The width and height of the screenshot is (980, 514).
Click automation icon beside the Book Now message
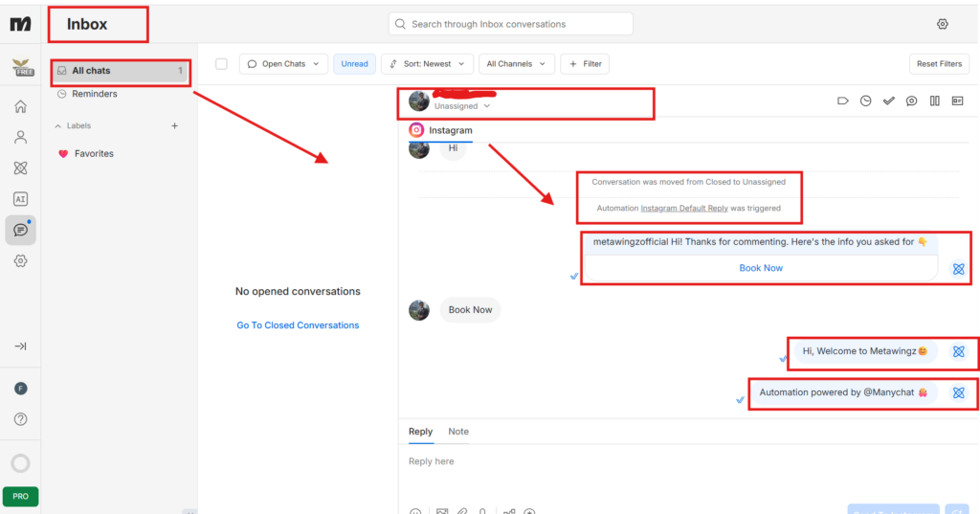[x=959, y=269]
